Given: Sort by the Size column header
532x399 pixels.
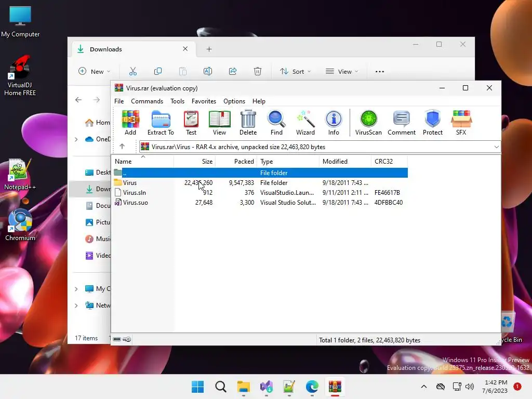Looking at the screenshot, I should point(194,162).
